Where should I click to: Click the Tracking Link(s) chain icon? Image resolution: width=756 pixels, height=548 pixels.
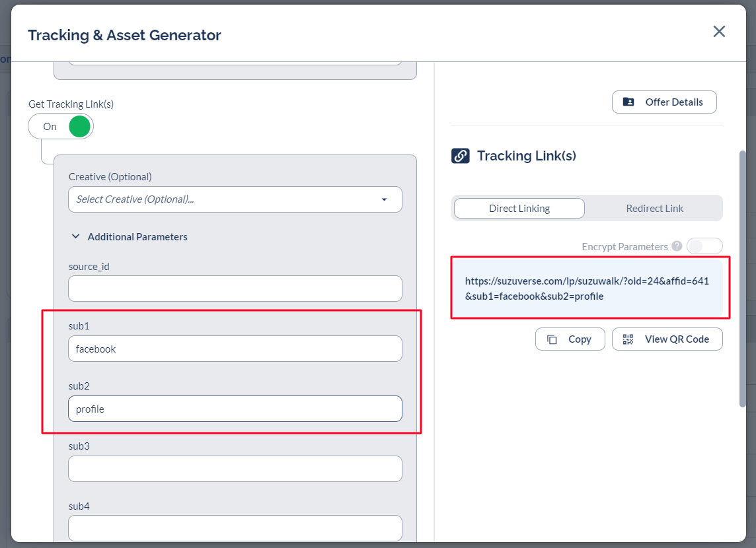[x=460, y=156]
